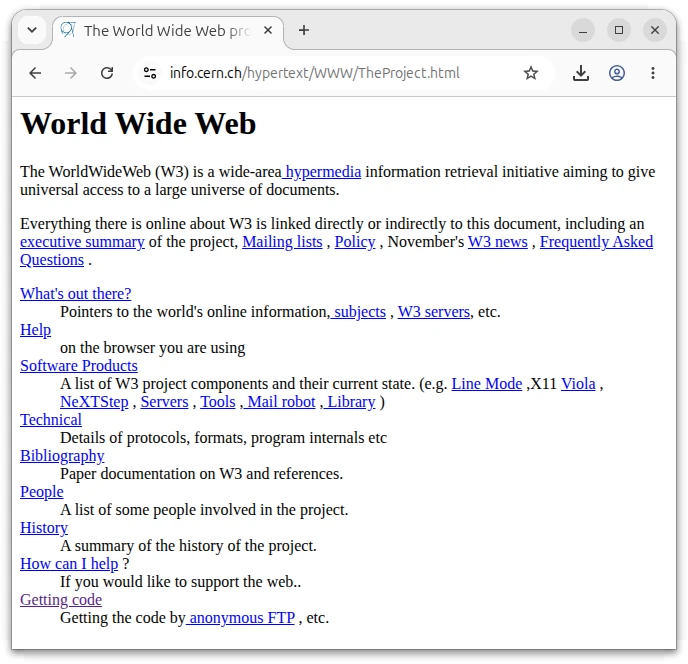
Task: Open the W3 news link
Action: click(x=498, y=242)
